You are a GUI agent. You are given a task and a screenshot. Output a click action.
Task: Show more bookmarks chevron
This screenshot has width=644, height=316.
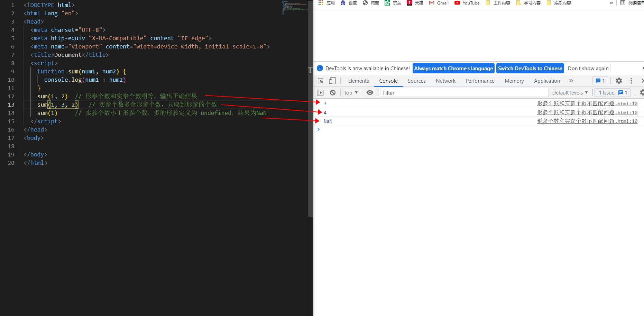(611, 3)
